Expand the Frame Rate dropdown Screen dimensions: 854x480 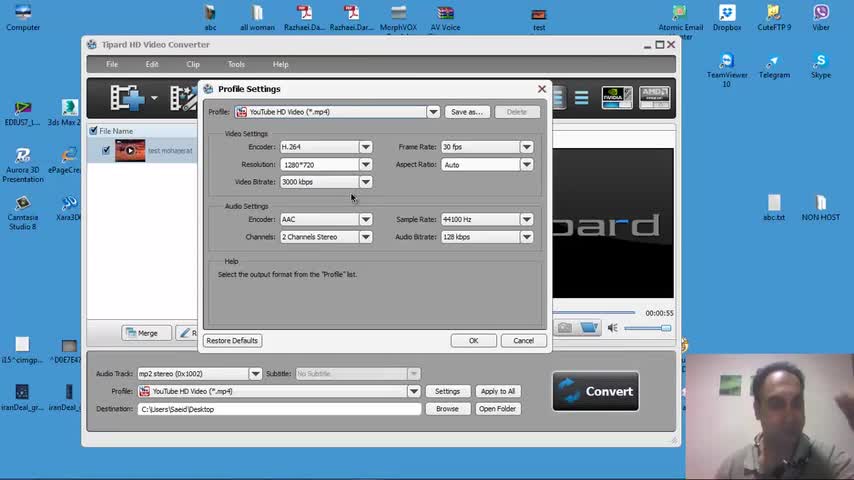click(526, 147)
